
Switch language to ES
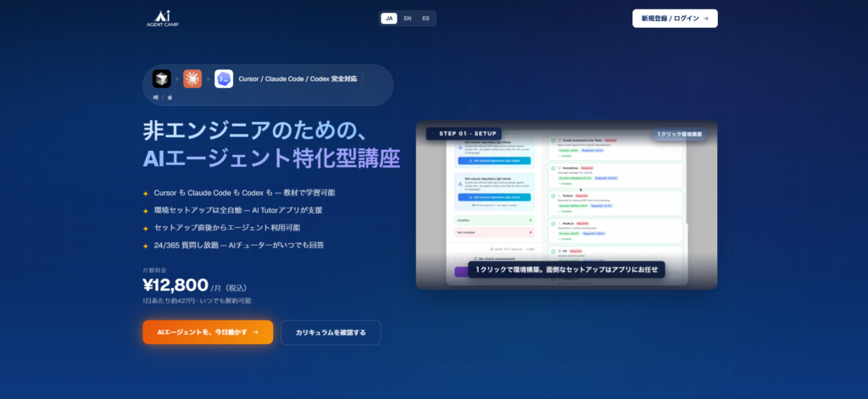tap(426, 19)
